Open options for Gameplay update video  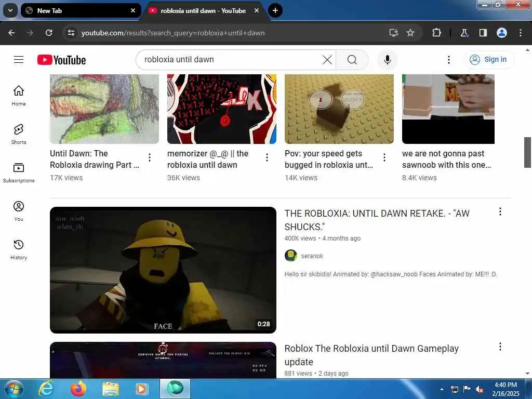pos(500,347)
